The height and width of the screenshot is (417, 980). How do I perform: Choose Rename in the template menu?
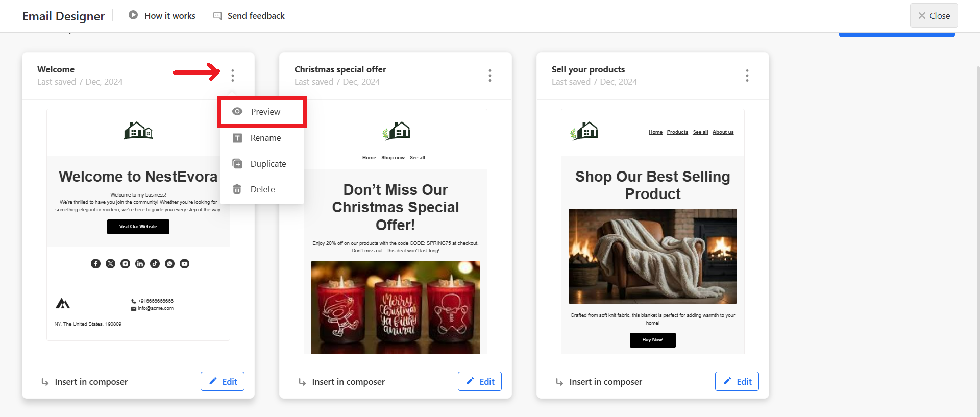(265, 138)
